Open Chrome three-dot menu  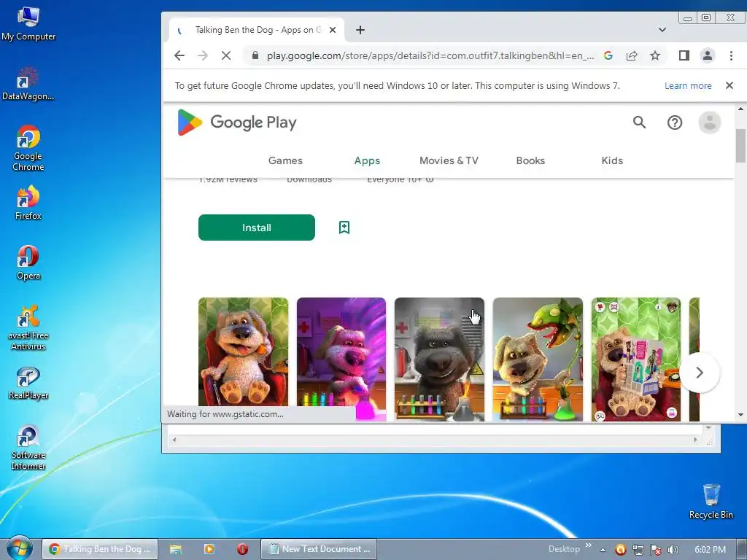click(731, 55)
